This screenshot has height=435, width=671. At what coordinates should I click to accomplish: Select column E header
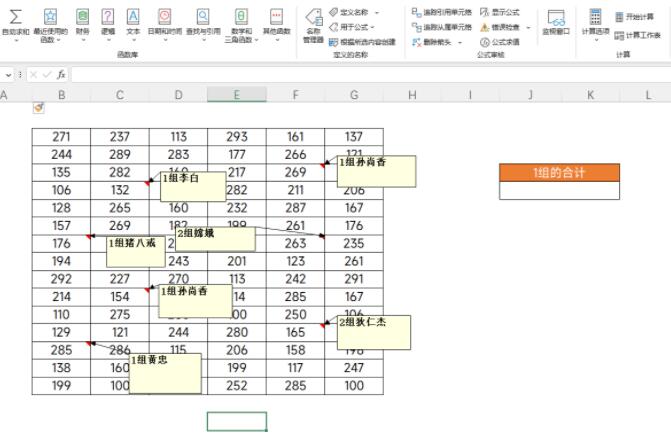click(237, 95)
